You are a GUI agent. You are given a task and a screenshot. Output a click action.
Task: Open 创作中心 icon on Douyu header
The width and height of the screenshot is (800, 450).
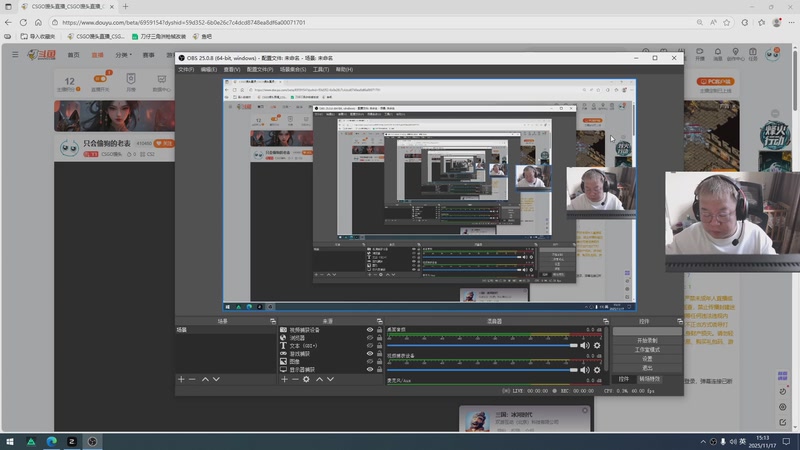tap(735, 54)
